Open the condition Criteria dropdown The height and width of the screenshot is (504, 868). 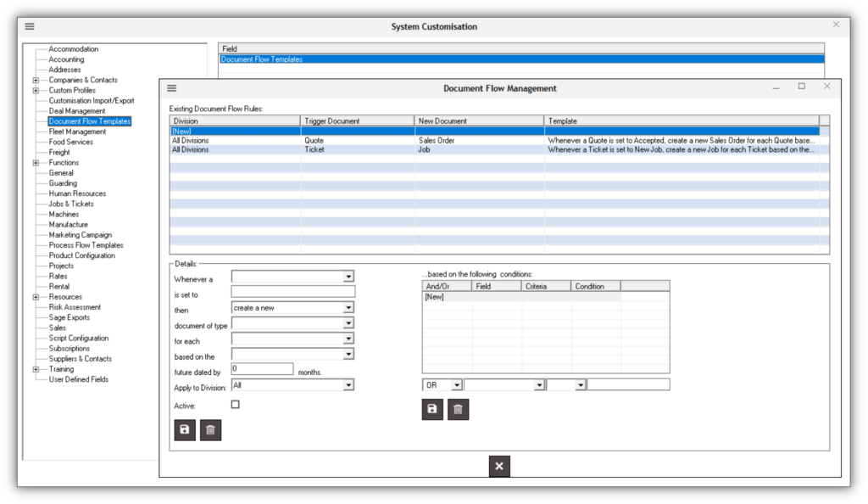[580, 385]
